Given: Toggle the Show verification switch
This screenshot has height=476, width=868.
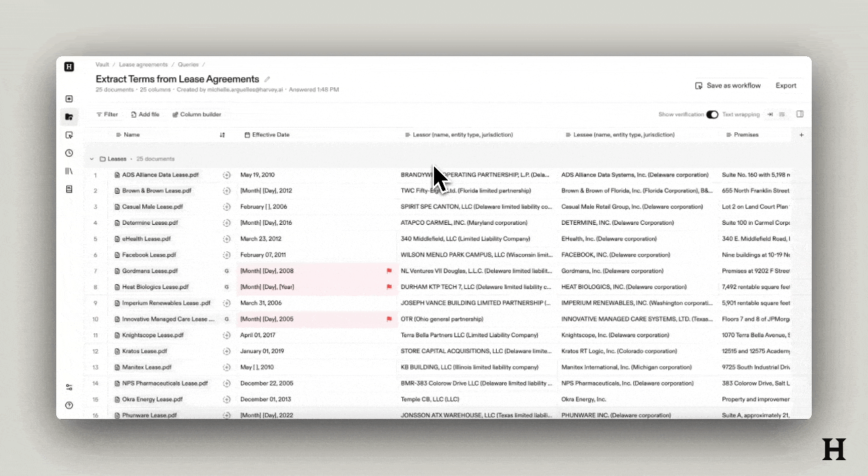Looking at the screenshot, I should point(712,114).
